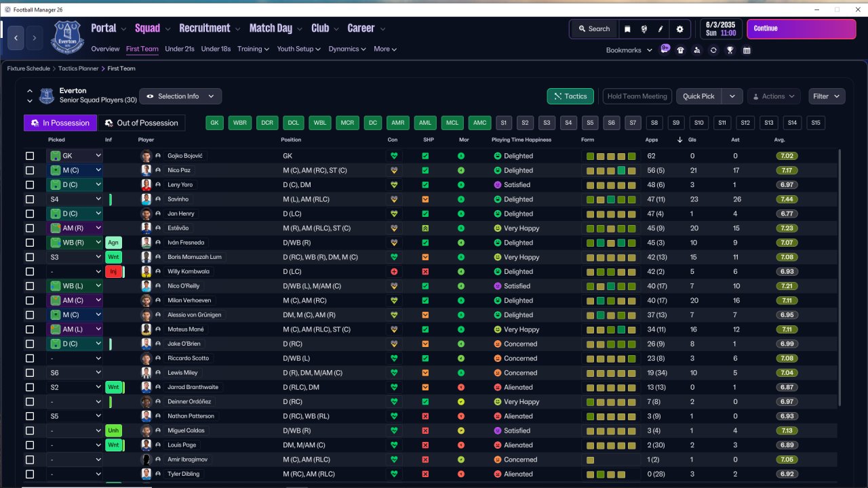The width and height of the screenshot is (868, 488).
Task: Open the settings gear icon
Action: click(680, 29)
